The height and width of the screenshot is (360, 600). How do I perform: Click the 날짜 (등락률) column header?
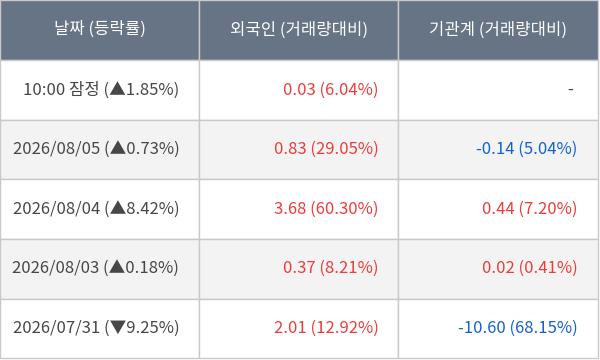point(100,30)
